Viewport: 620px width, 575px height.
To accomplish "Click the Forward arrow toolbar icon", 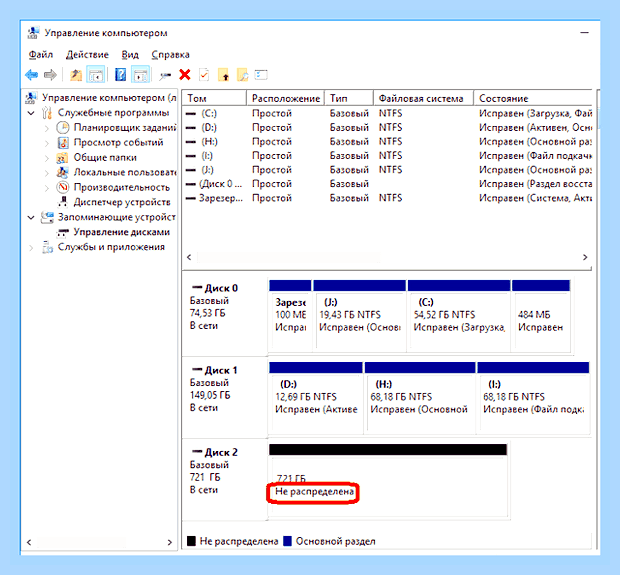I will pos(50,75).
